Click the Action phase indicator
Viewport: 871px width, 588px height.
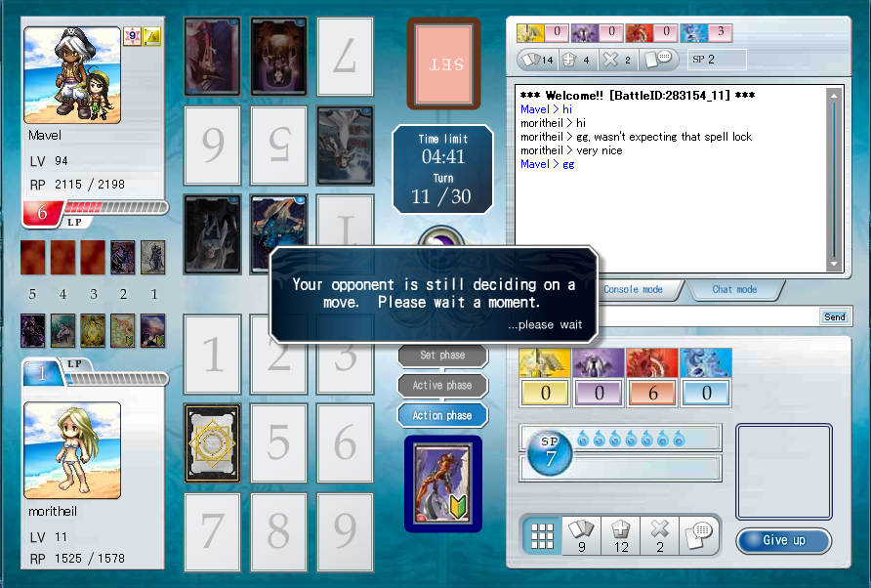pos(441,415)
